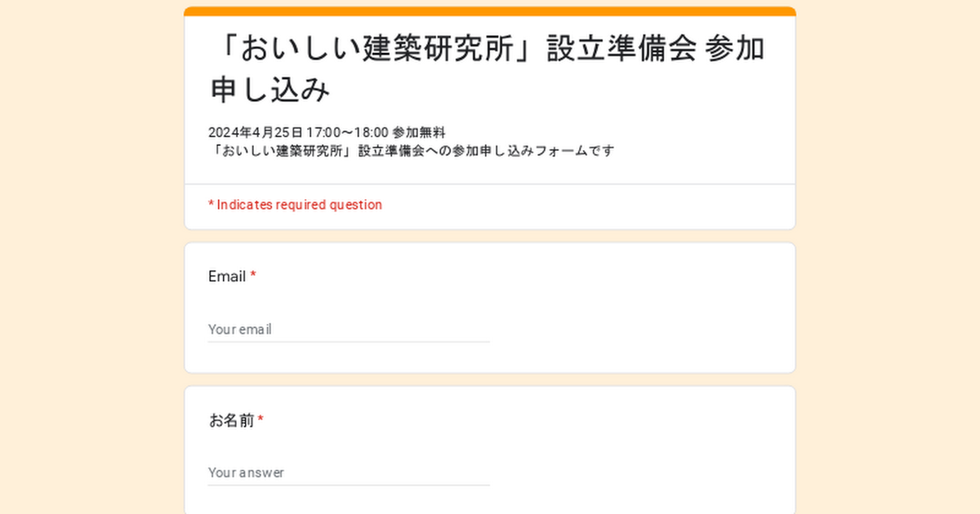Click the red required asterisk beside お名前

pyautogui.click(x=261, y=420)
